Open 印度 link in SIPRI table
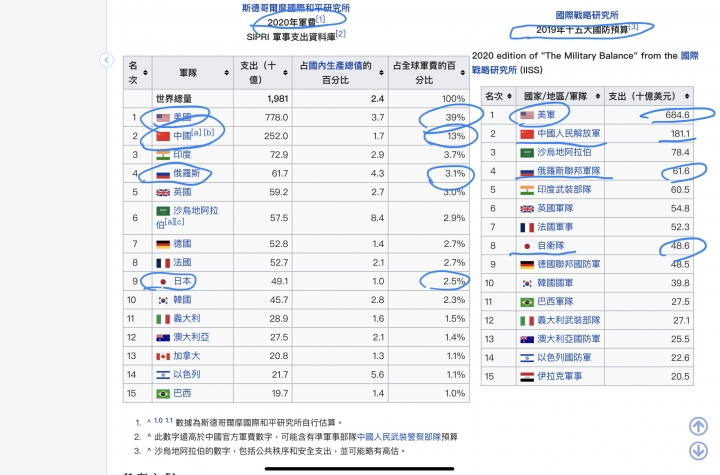This screenshot has height=475, width=720. (x=182, y=155)
